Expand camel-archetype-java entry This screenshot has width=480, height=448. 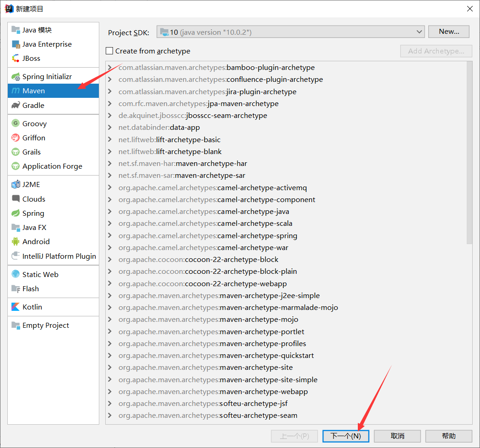click(110, 211)
